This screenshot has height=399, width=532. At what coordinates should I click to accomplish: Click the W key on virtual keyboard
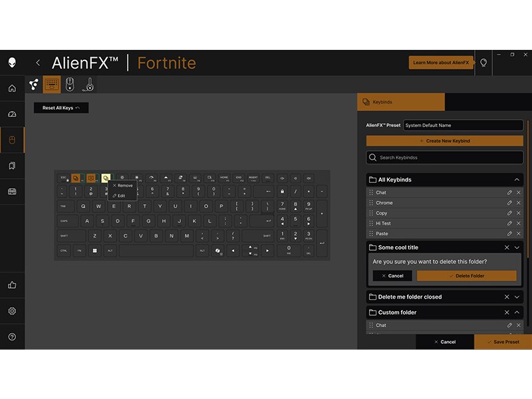point(98,206)
